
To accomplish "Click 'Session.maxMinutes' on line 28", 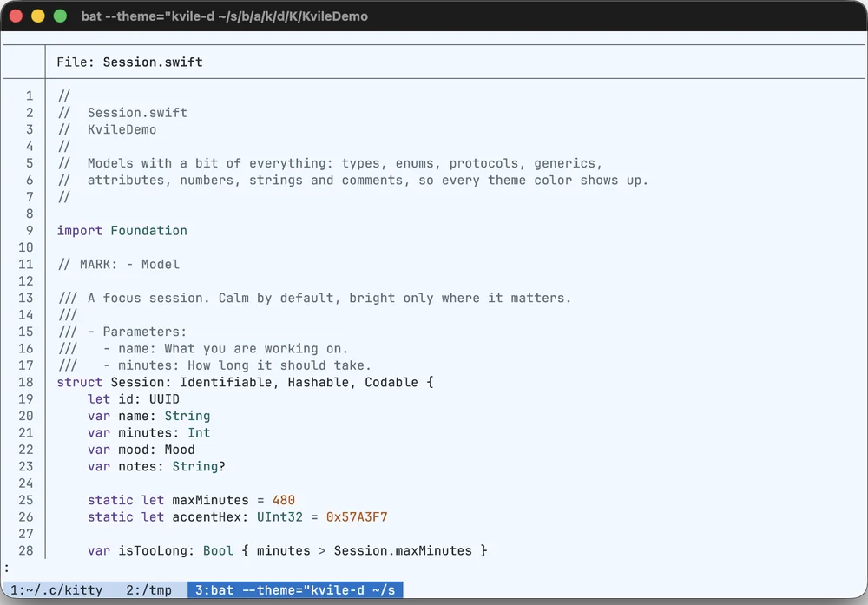I will point(403,551).
